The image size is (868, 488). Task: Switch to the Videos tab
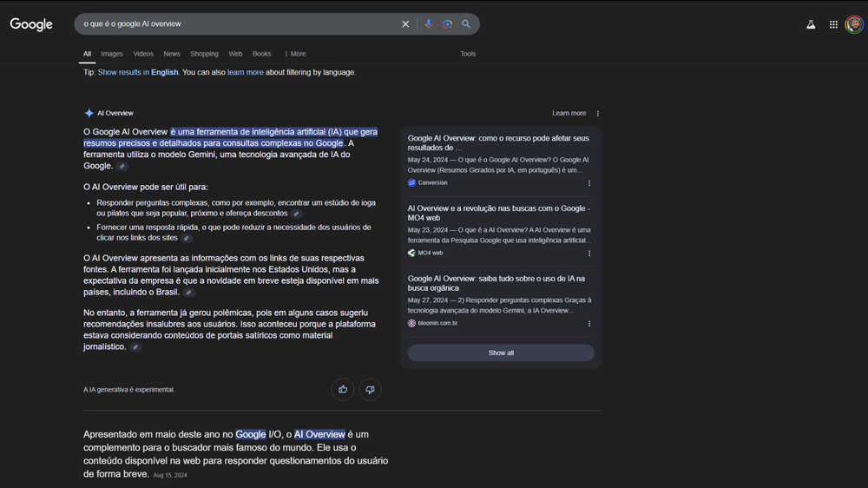pyautogui.click(x=143, y=54)
